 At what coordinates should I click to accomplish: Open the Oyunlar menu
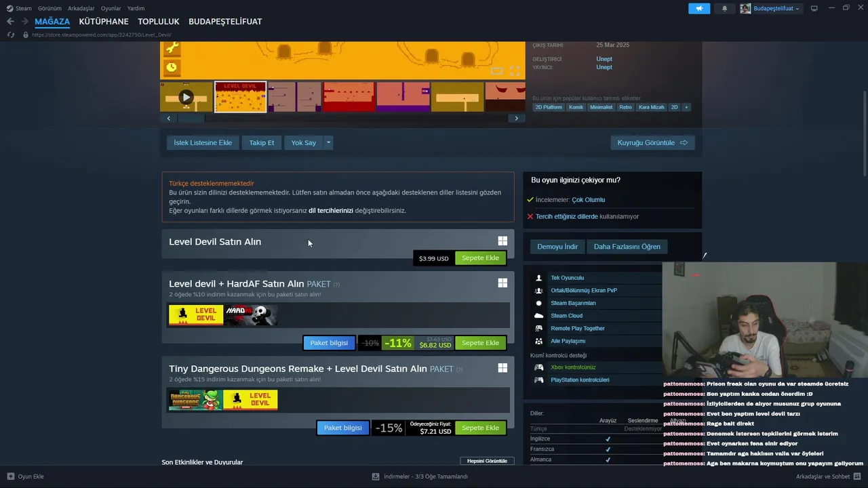coord(111,8)
